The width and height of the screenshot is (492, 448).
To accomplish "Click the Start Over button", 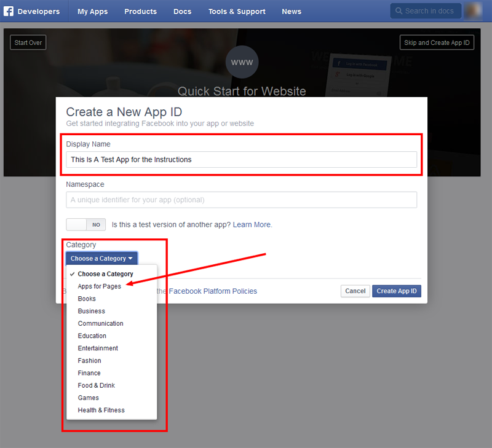I will pos(28,42).
